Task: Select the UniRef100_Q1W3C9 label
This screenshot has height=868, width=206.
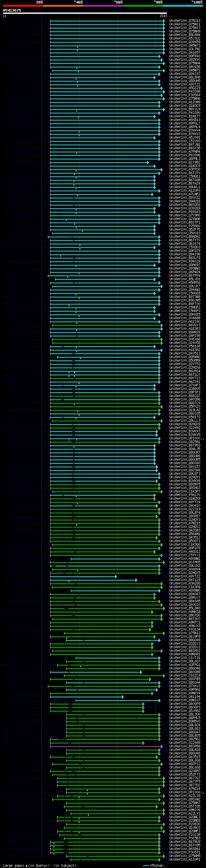Action: (x=185, y=106)
